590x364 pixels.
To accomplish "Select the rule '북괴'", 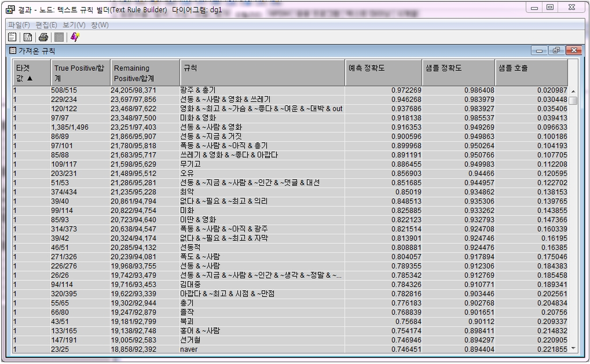I will pyautogui.click(x=187, y=322).
